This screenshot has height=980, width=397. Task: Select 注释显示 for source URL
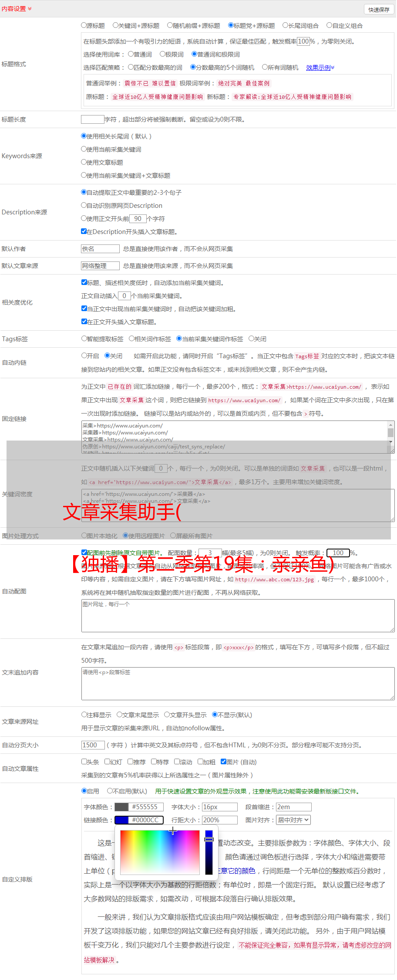tap(84, 715)
